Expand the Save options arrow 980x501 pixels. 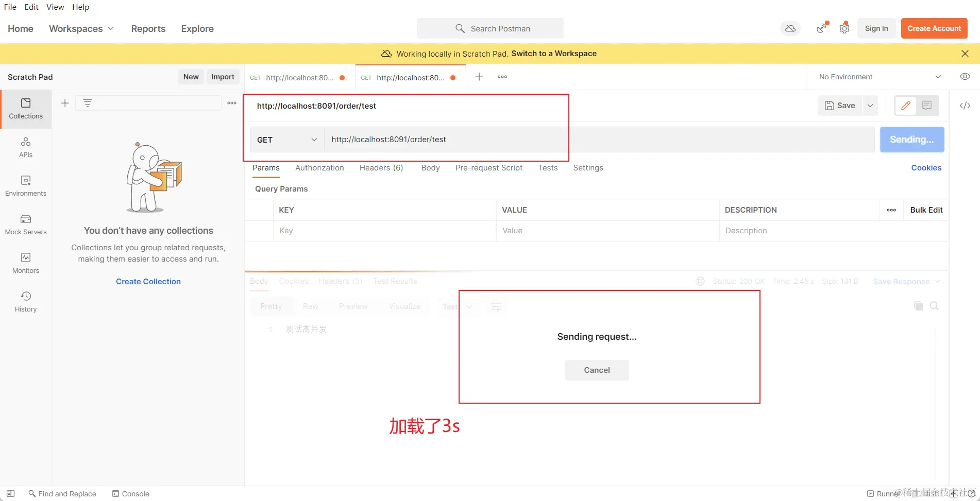(x=870, y=106)
